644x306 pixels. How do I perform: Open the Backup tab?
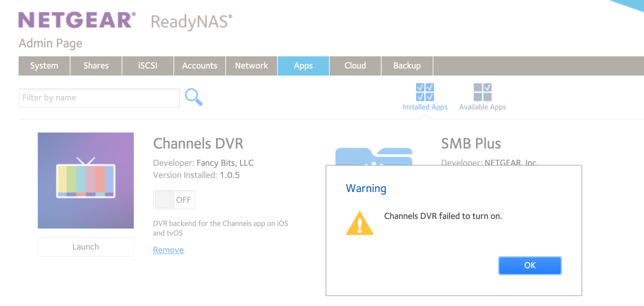coord(407,66)
